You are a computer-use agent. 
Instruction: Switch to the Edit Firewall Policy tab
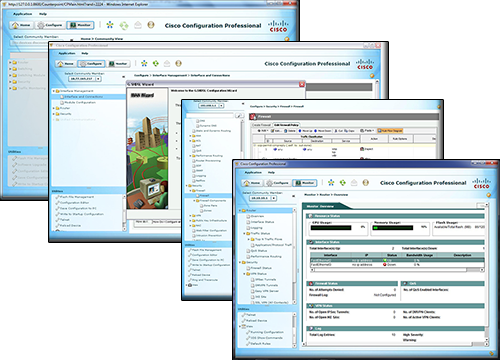click(286, 125)
